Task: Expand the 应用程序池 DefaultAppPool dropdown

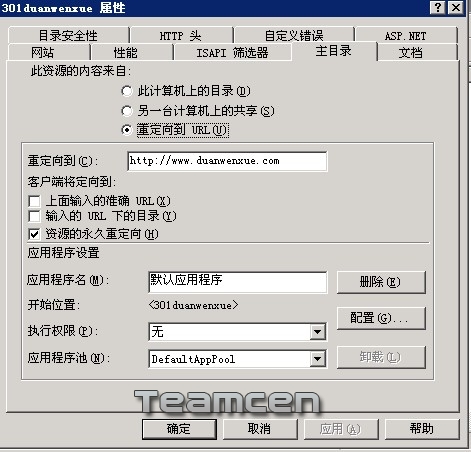Action: coord(318,359)
